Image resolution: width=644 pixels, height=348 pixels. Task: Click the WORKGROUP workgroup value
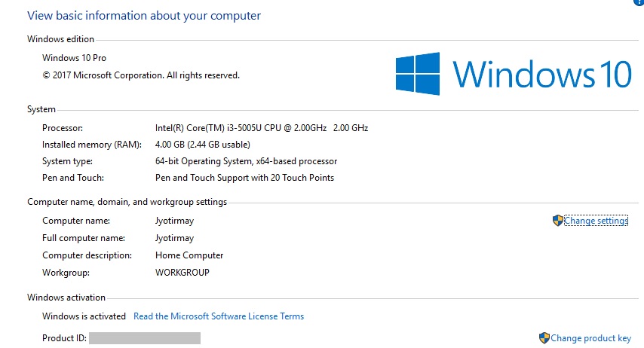(x=182, y=273)
